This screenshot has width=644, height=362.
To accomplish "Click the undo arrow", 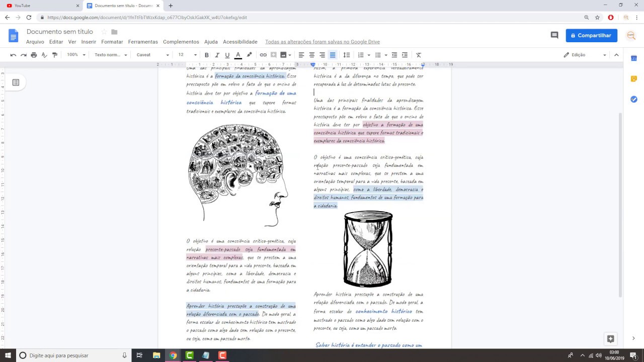I will pyautogui.click(x=13, y=55).
